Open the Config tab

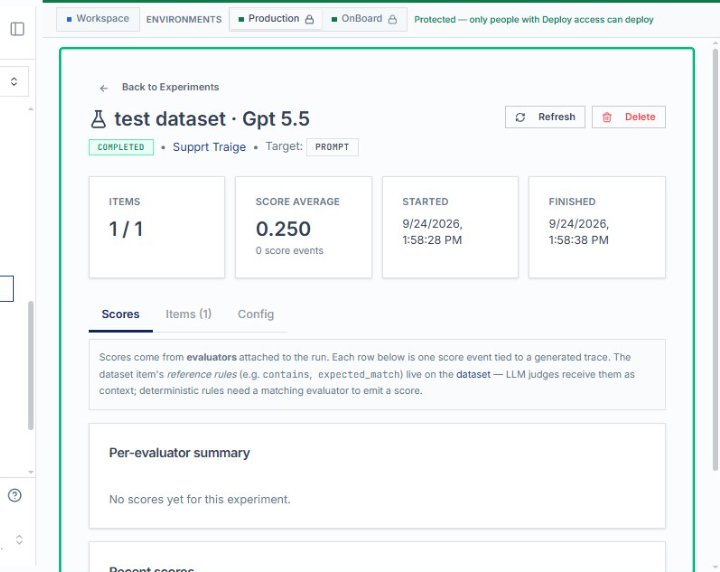pos(256,314)
